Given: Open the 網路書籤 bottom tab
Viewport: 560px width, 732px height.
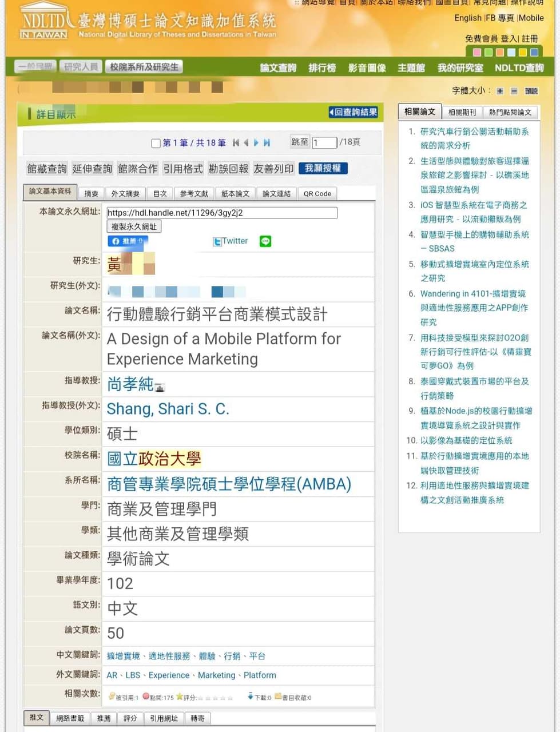Looking at the screenshot, I should (x=70, y=718).
